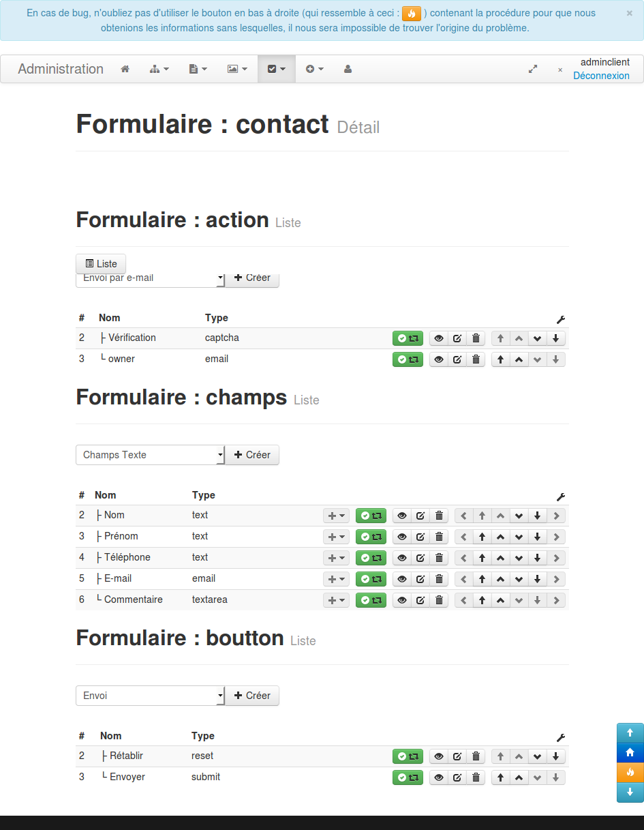View the E-mail field details (eye icon)
The width and height of the screenshot is (644, 830).
(x=402, y=579)
